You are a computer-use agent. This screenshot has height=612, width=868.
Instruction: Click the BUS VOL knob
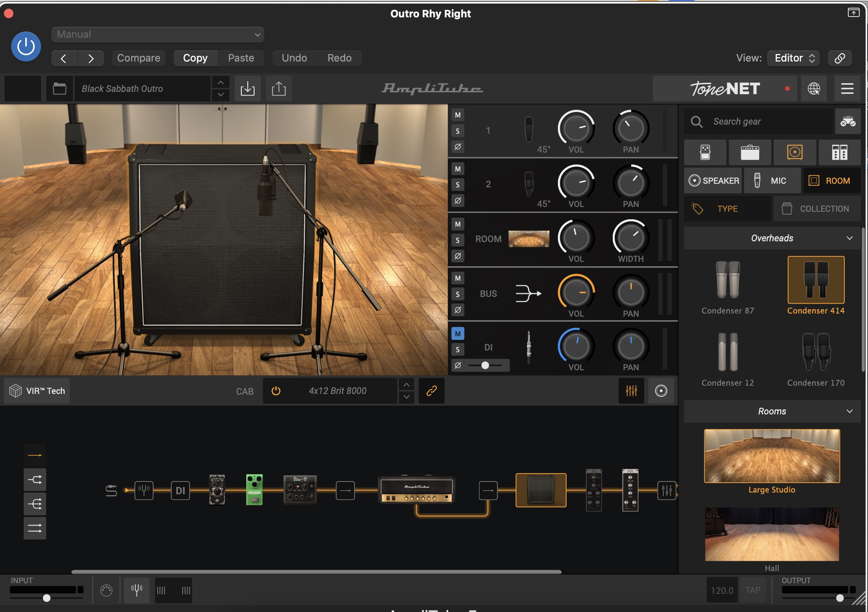click(576, 293)
